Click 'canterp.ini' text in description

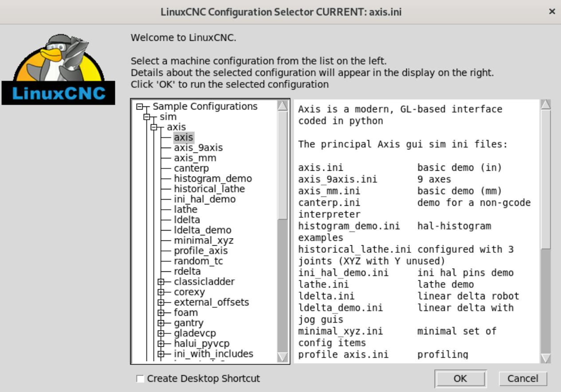pos(329,203)
